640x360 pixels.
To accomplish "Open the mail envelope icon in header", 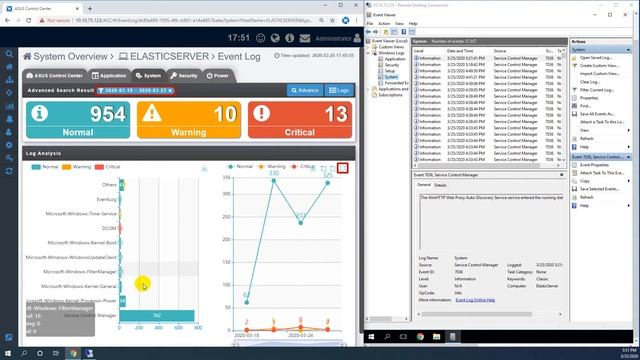I will coord(305,38).
